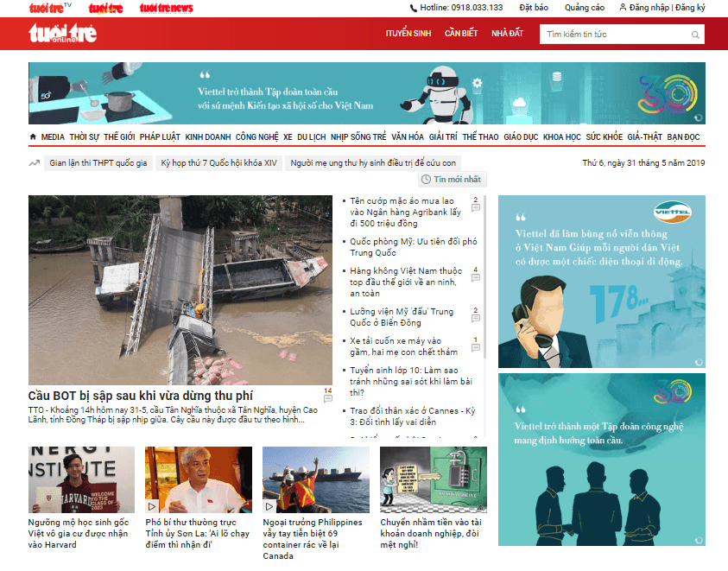Open the Tuổi Trẻ News logo link

(x=166, y=8)
